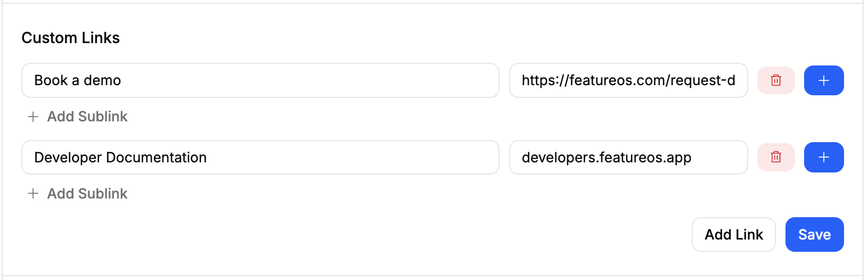Click the word 'Developer' in second name field
Screen dimensions: 868x280
68,158
